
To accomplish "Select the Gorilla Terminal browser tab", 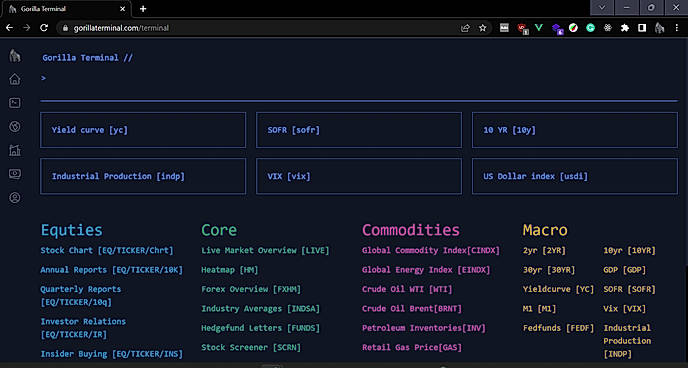I will coord(67,9).
